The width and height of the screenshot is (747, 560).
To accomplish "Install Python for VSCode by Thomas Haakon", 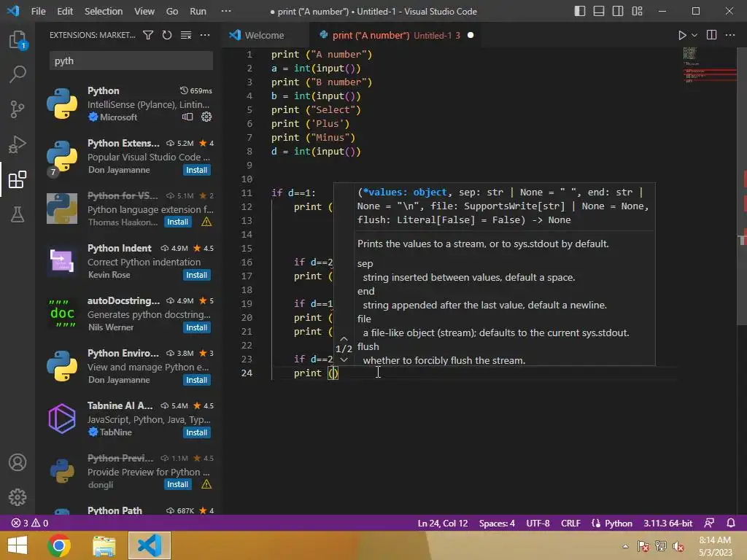I will (x=178, y=222).
